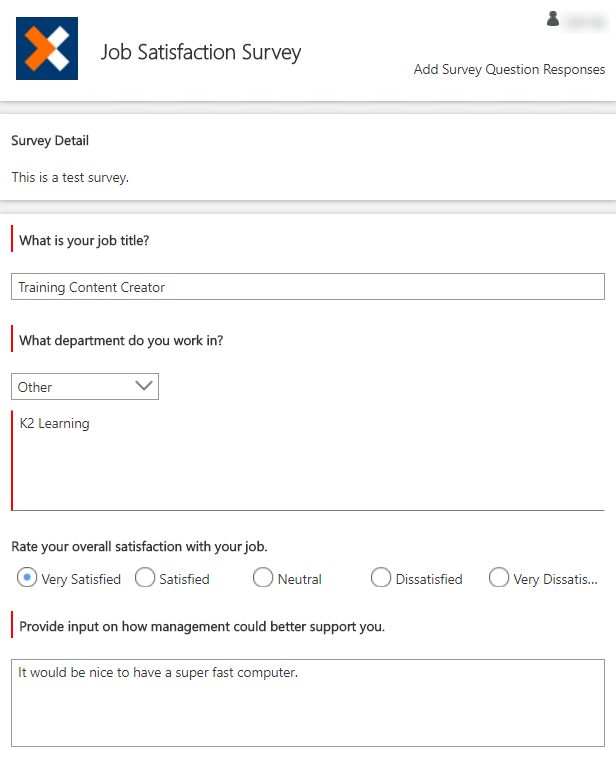Click the job title input field

[x=308, y=287]
